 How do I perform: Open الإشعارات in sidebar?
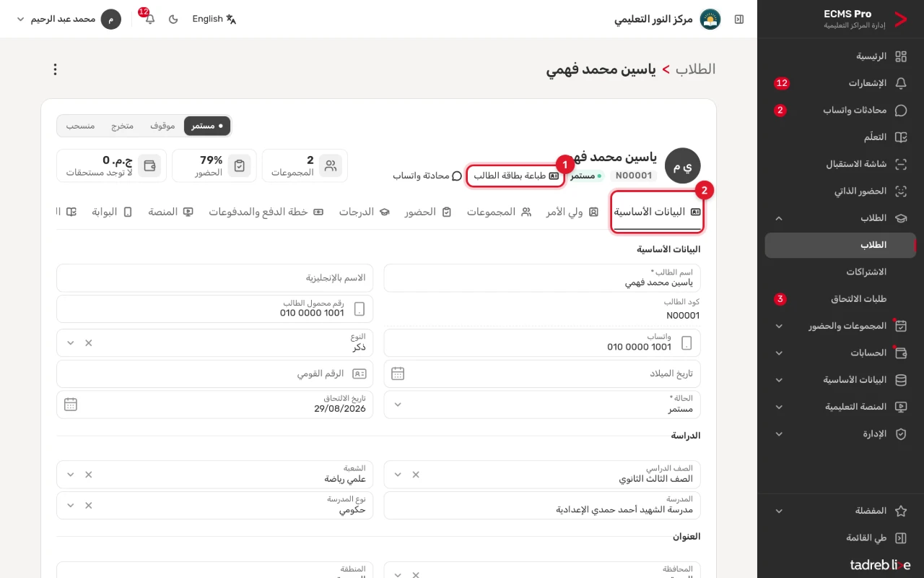point(840,83)
